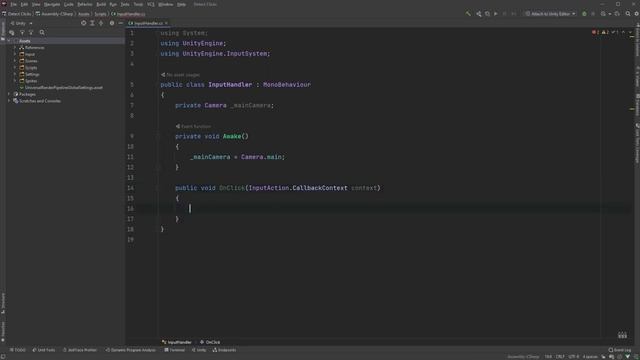Click the Run play button in toolbar

tap(496, 14)
